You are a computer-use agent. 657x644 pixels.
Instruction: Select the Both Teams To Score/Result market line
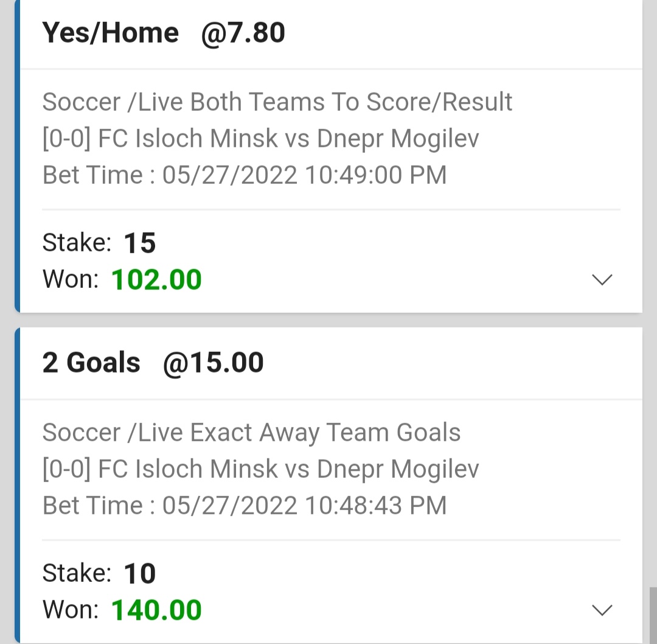(x=277, y=102)
